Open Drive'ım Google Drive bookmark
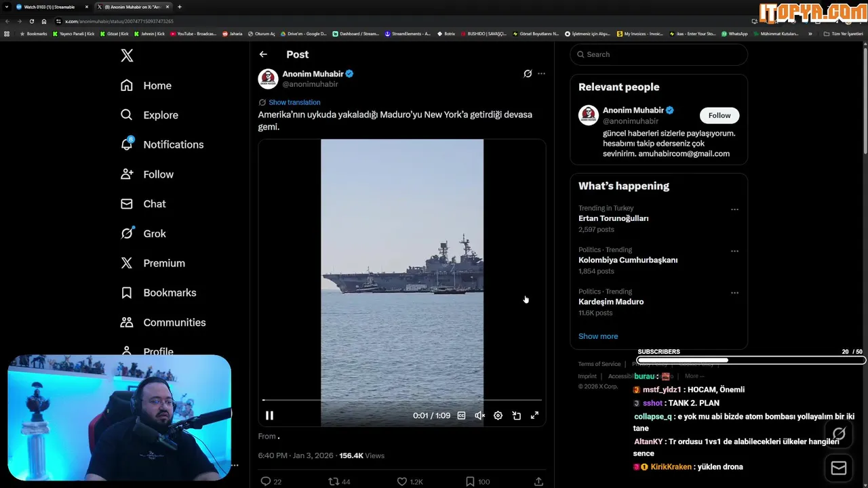This screenshot has width=868, height=488. (x=304, y=34)
